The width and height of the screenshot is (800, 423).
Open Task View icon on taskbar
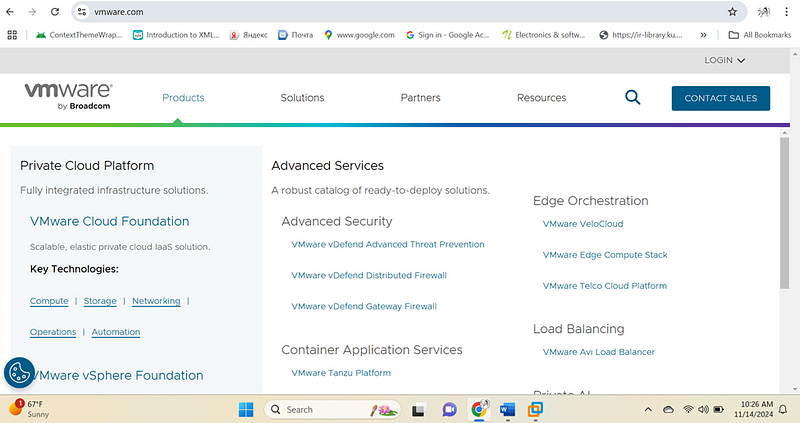(x=418, y=410)
